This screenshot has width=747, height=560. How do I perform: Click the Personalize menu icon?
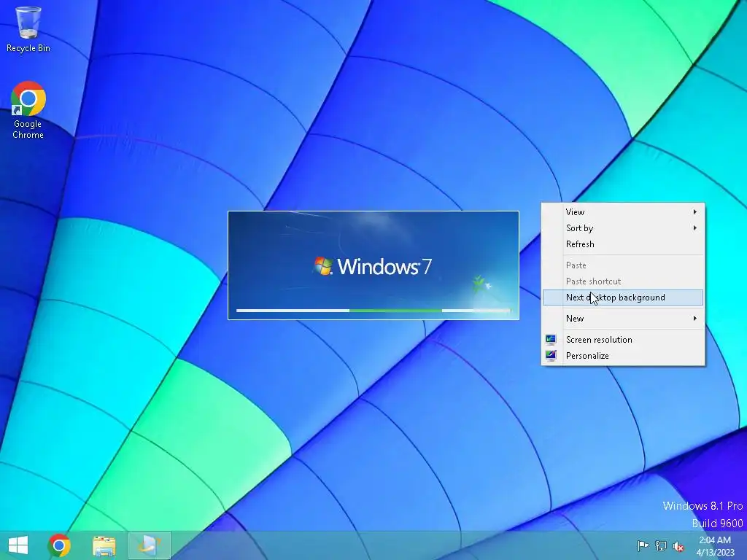[x=551, y=356]
